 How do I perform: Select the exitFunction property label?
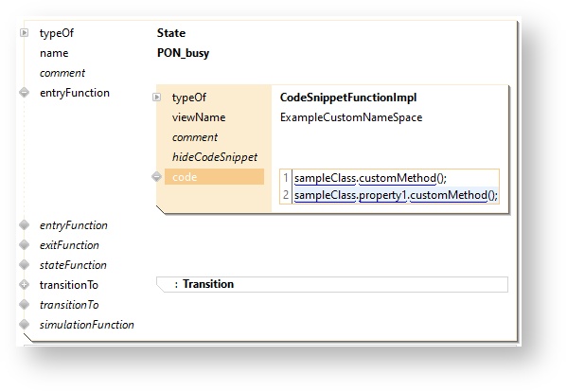69,245
